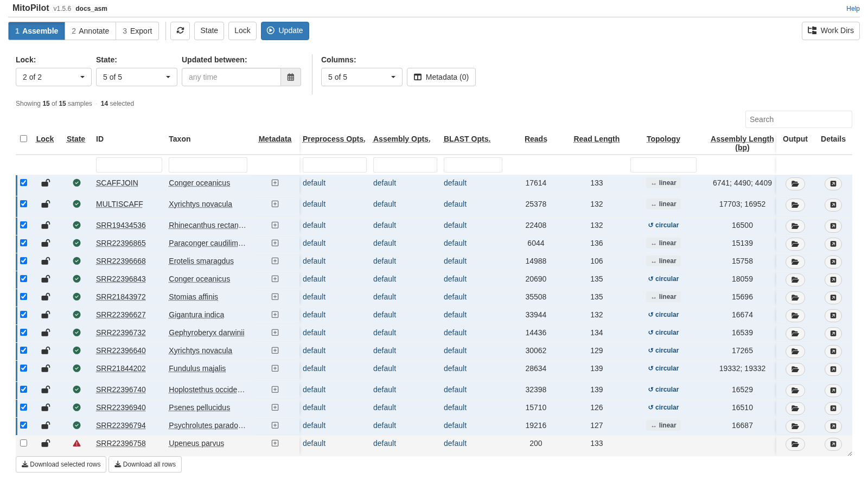Uncheck the SRR22396794 row checkbox
The image size is (868, 485).
click(x=23, y=425)
